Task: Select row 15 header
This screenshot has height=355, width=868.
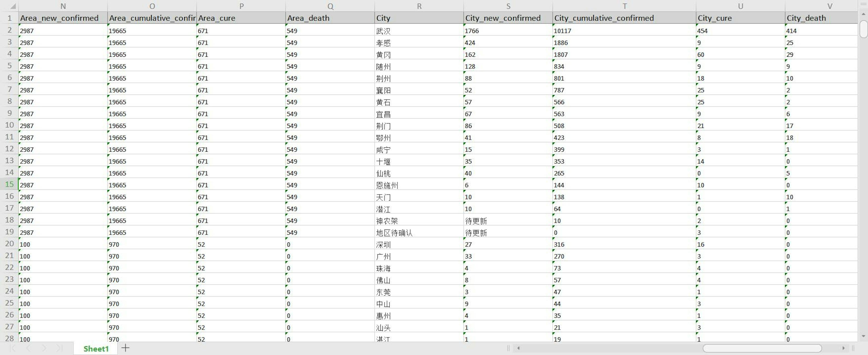Action: (9, 184)
